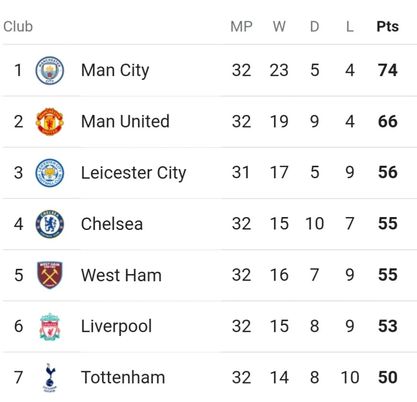Viewport: 417px width, 402px height.
Task: Click the L column header
Action: (350, 27)
